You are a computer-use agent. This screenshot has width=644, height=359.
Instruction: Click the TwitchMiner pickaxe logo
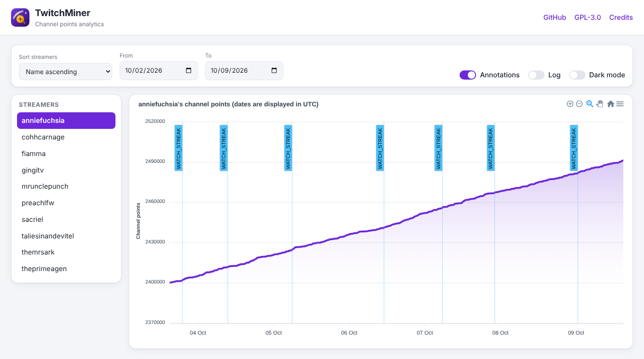click(20, 17)
